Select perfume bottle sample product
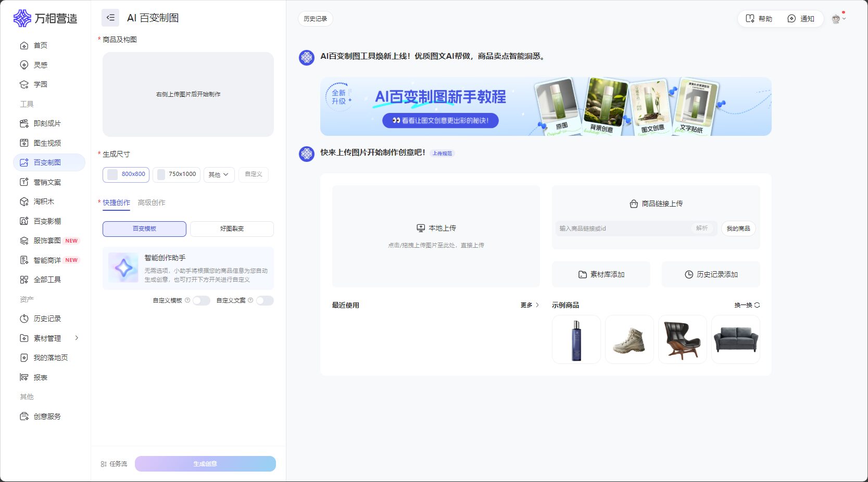 (576, 339)
